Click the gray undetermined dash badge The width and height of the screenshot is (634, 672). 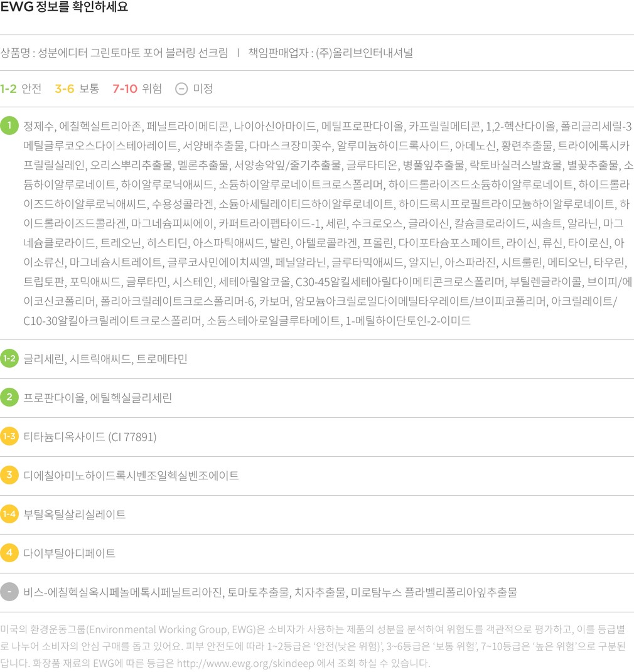click(9, 592)
